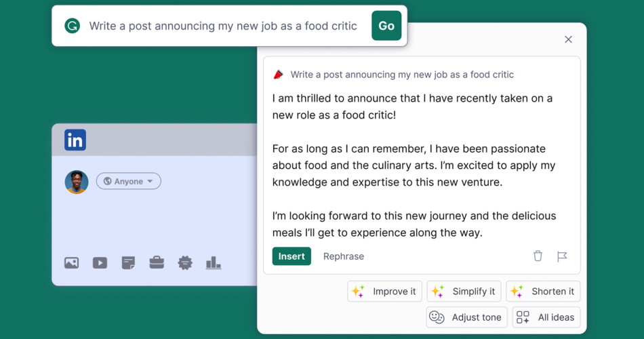This screenshot has height=339, width=644.
Task: Delete the generated text with trash icon
Action: click(538, 256)
